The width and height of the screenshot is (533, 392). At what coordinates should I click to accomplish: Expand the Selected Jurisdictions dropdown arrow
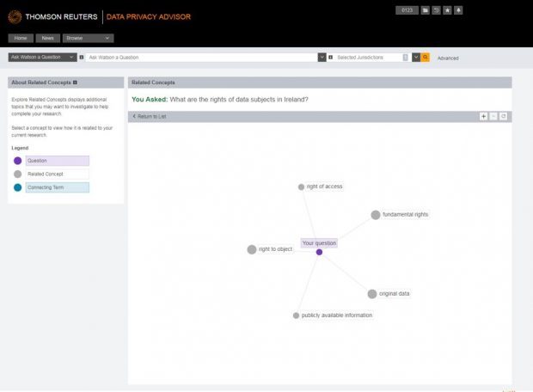(x=416, y=58)
